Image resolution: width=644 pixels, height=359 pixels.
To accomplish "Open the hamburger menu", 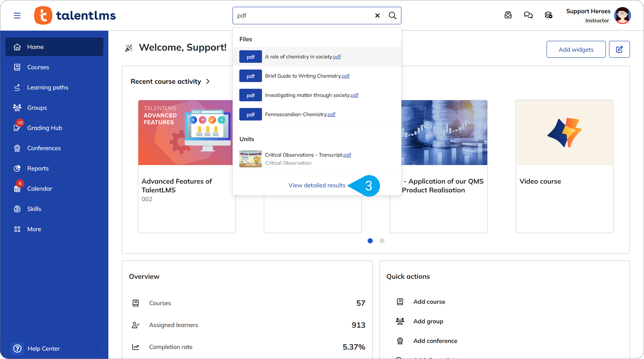I will [x=17, y=15].
